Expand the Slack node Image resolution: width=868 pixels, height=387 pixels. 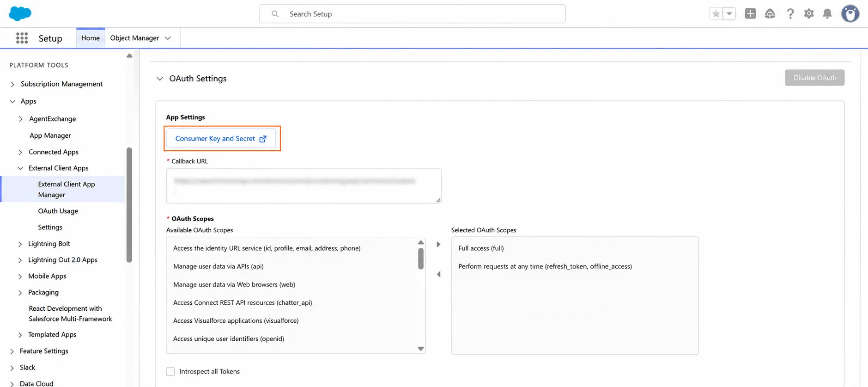(x=12, y=367)
